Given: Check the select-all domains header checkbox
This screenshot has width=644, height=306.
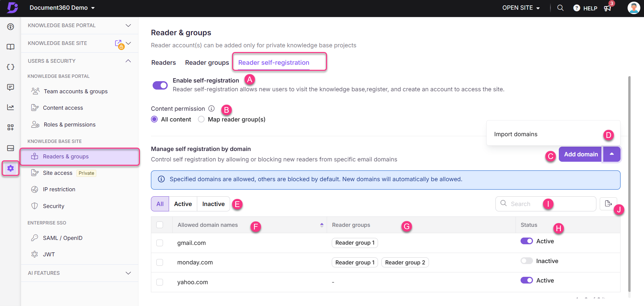Looking at the screenshot, I should tap(160, 225).
